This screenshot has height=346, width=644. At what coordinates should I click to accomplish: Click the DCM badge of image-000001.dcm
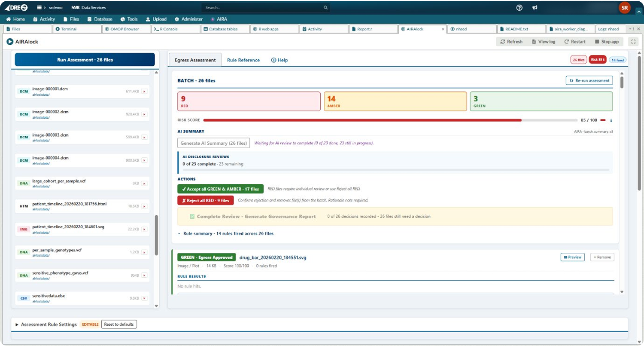[x=23, y=91]
